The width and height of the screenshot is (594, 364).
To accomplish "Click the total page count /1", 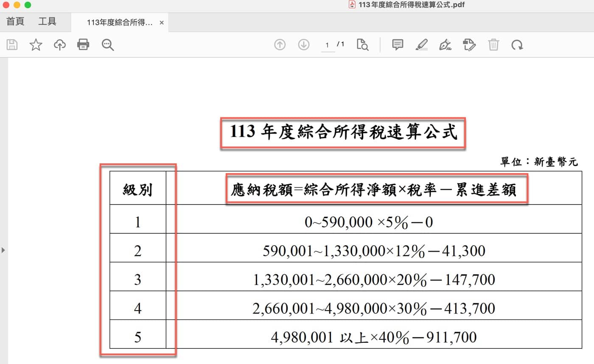I will (341, 44).
